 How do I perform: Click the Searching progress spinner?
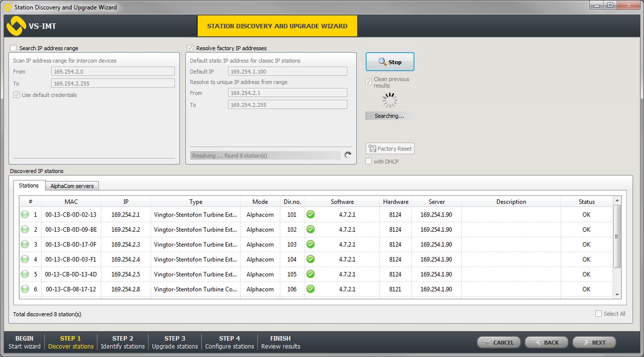[390, 100]
